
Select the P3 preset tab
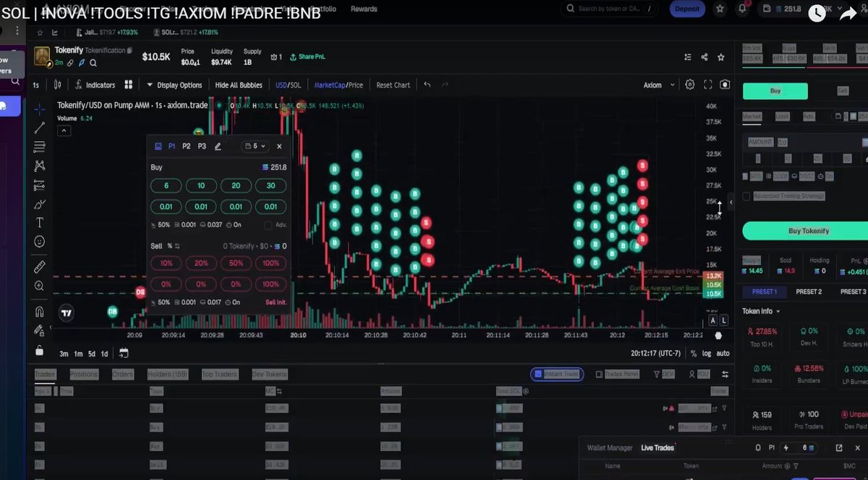coord(202,146)
